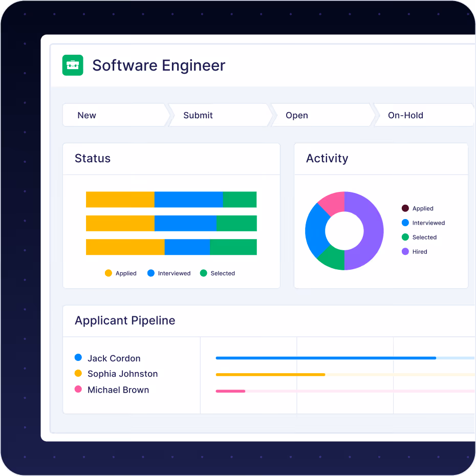
Task: Click the top bar's blue Interviewed segment
Action: [x=189, y=200]
